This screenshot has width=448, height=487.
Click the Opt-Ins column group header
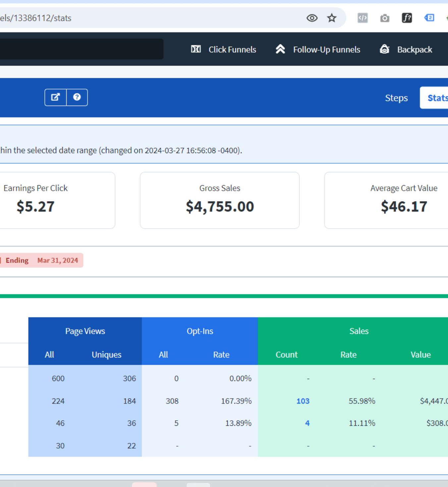(200, 331)
